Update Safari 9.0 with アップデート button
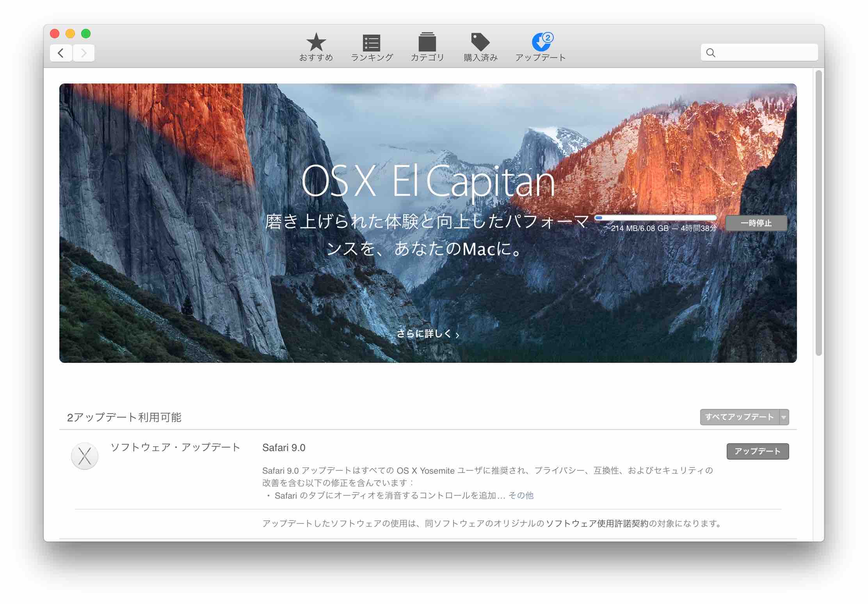The height and width of the screenshot is (604, 868). (x=757, y=451)
